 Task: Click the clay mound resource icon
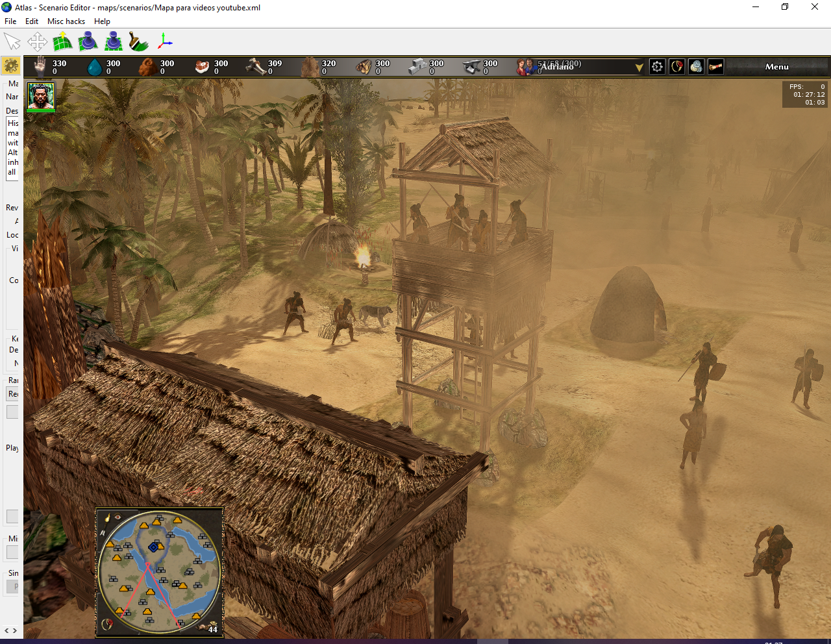148,67
